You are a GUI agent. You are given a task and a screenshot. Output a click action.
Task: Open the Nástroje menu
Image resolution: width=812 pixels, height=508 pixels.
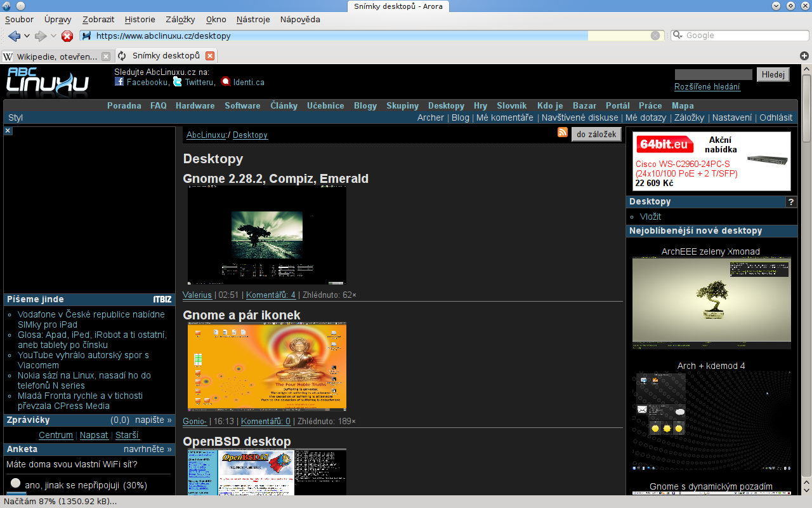pyautogui.click(x=253, y=19)
